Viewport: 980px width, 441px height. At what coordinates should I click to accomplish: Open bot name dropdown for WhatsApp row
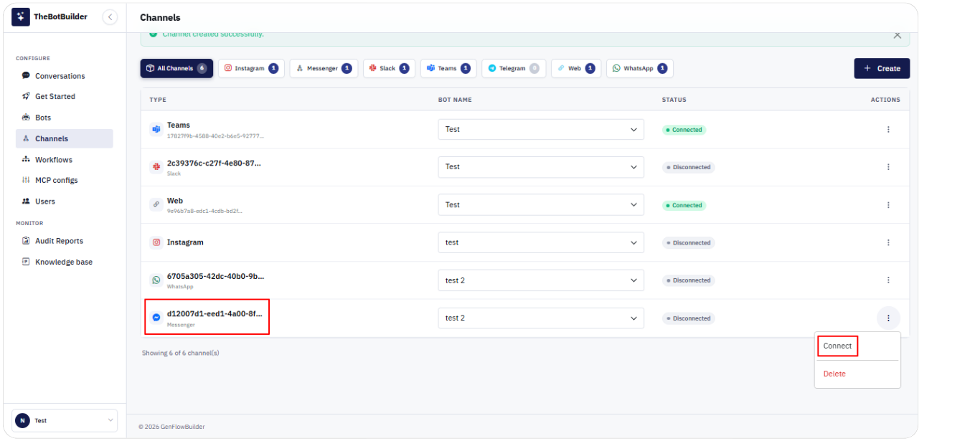tap(541, 280)
